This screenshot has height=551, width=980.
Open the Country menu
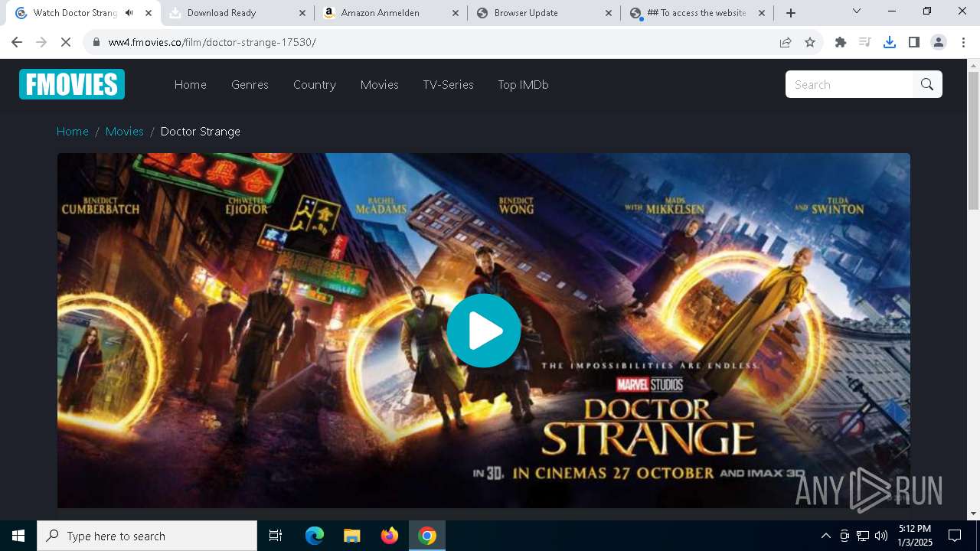point(315,84)
